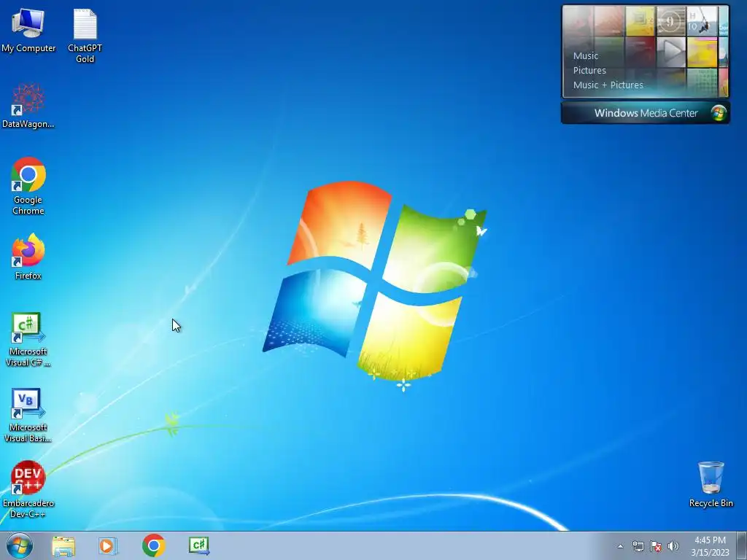
Task: Select the ChatGPT Gold text file icon
Action: point(85,36)
